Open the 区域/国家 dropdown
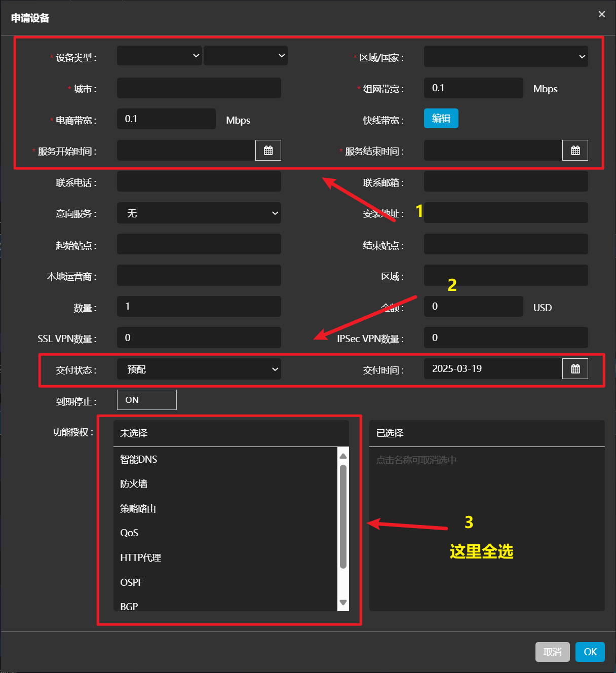The image size is (616, 673). pos(506,57)
